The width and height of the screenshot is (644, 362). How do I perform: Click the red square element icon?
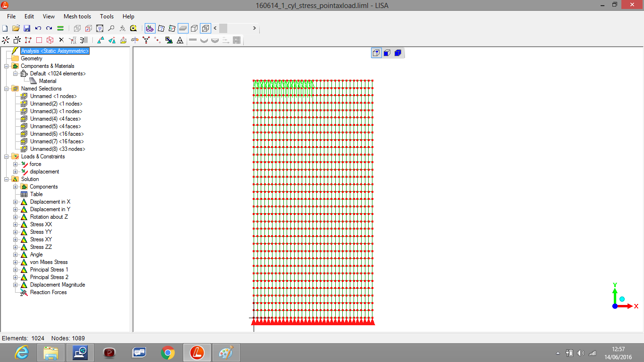point(39,41)
